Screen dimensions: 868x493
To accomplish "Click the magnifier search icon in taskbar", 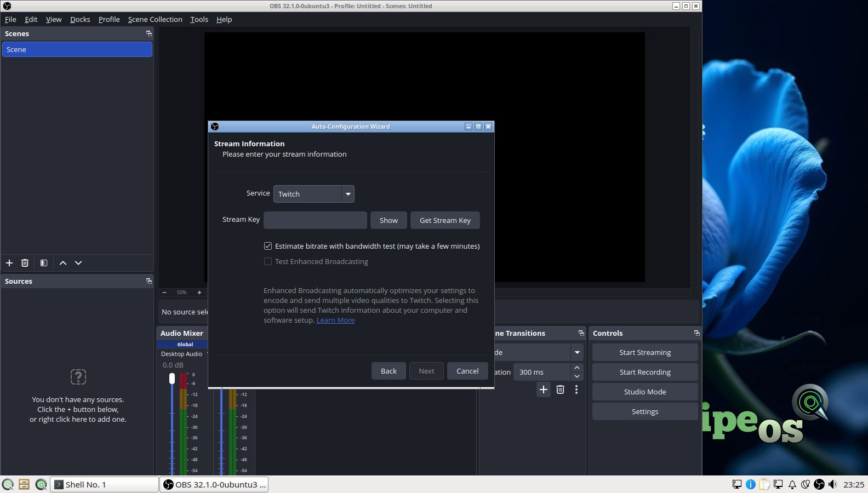I will [41, 484].
